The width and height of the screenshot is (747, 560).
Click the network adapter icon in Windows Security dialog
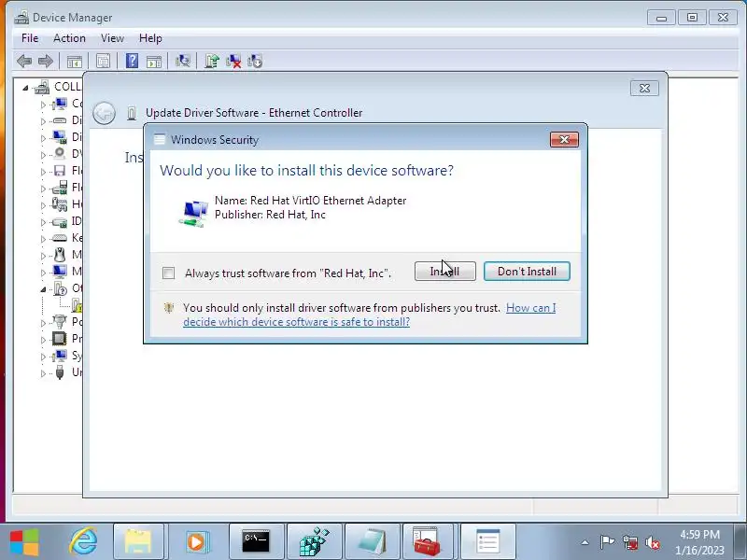coord(193,213)
